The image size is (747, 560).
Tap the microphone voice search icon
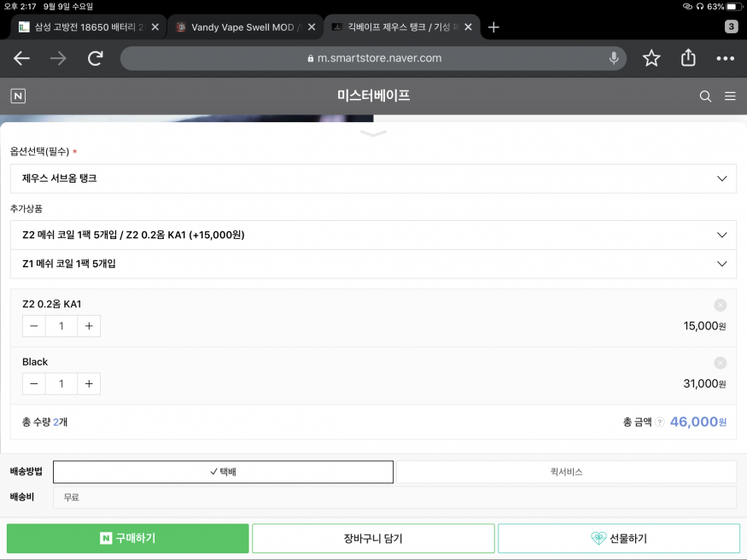614,58
